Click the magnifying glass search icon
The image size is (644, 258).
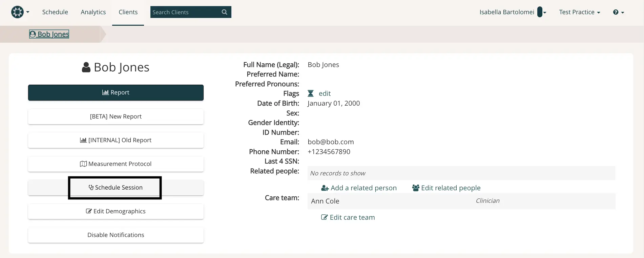(x=224, y=12)
